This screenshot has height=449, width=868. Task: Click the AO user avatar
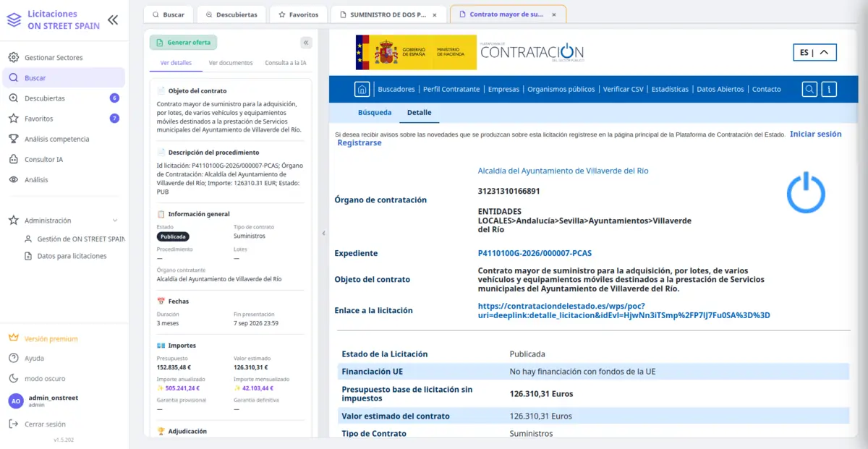tap(15, 401)
